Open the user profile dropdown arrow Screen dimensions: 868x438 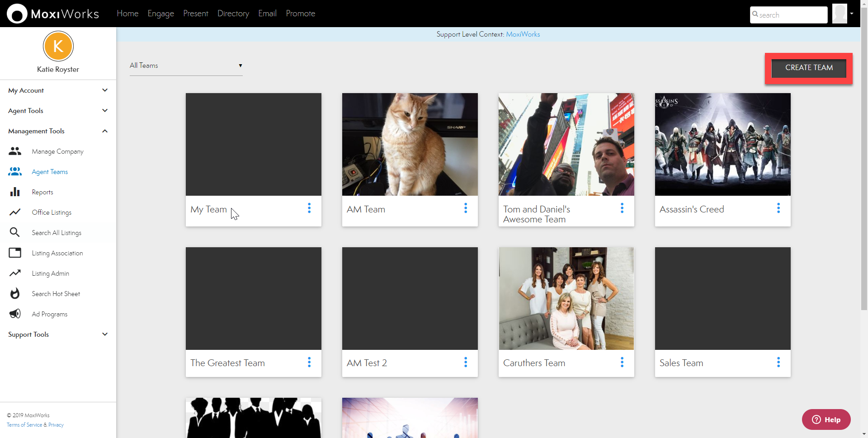click(852, 14)
